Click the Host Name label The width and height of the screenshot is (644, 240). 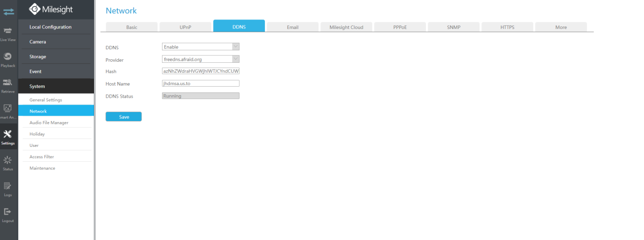[x=118, y=84]
